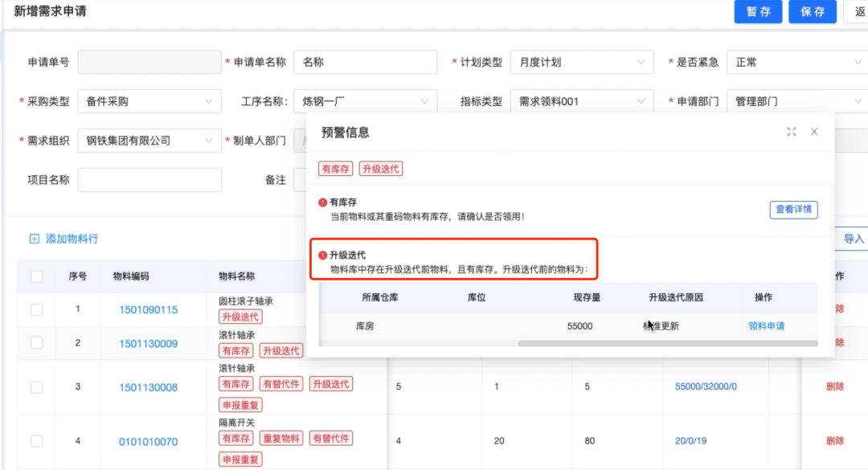Click the 申报重复 tag under 滚针轴承
The width and height of the screenshot is (868, 470).
pos(241,404)
